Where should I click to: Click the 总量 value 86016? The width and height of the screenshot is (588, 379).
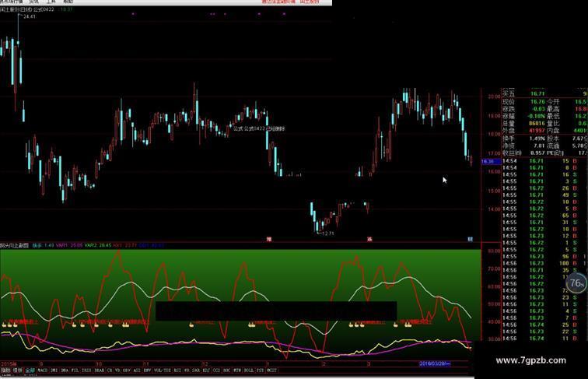coord(537,123)
